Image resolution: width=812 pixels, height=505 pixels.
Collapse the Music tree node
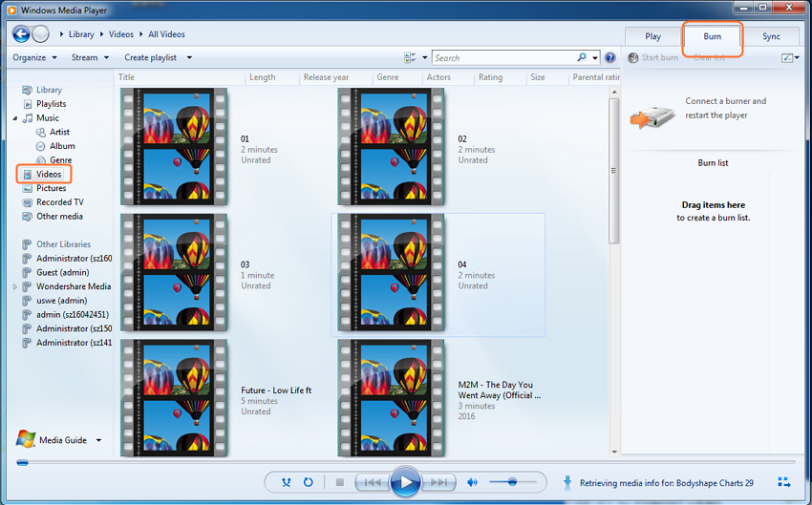(15, 118)
